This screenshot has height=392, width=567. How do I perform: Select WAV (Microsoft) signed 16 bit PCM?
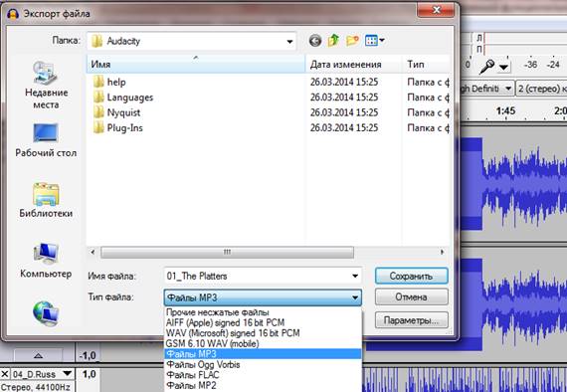(263, 333)
